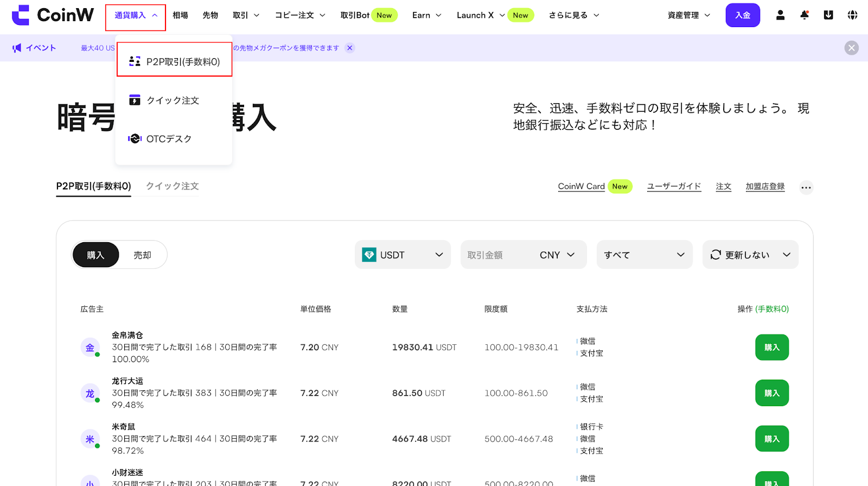This screenshot has width=868, height=486.
Task: Open the 更新しない refresh interval dropdown
Action: coord(750,255)
